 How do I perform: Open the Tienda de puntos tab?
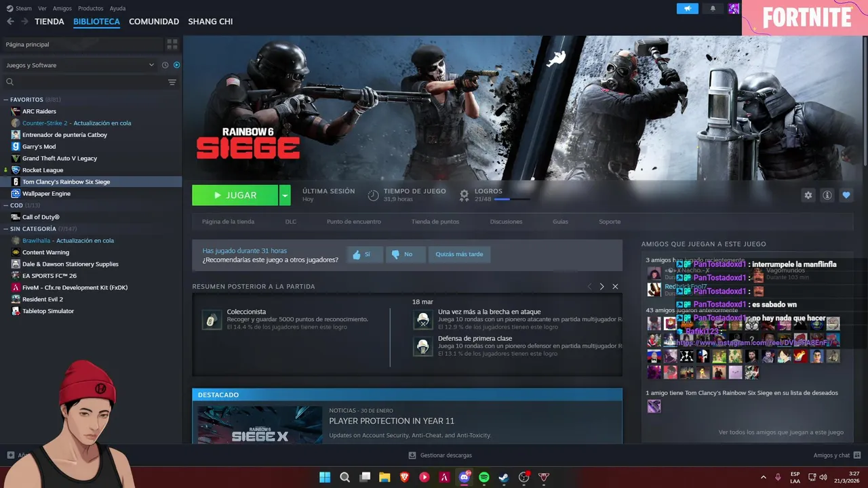(x=435, y=222)
